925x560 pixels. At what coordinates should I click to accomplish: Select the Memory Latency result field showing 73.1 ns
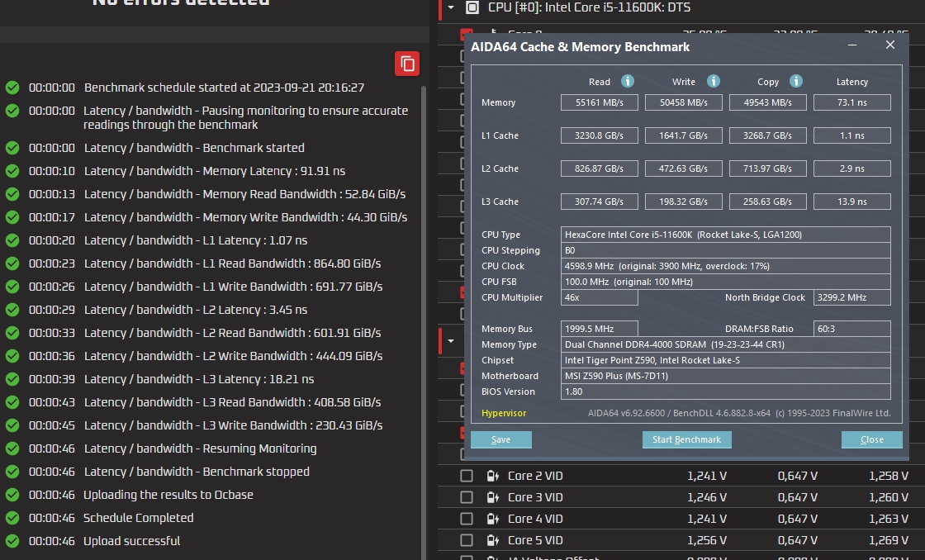(x=851, y=102)
